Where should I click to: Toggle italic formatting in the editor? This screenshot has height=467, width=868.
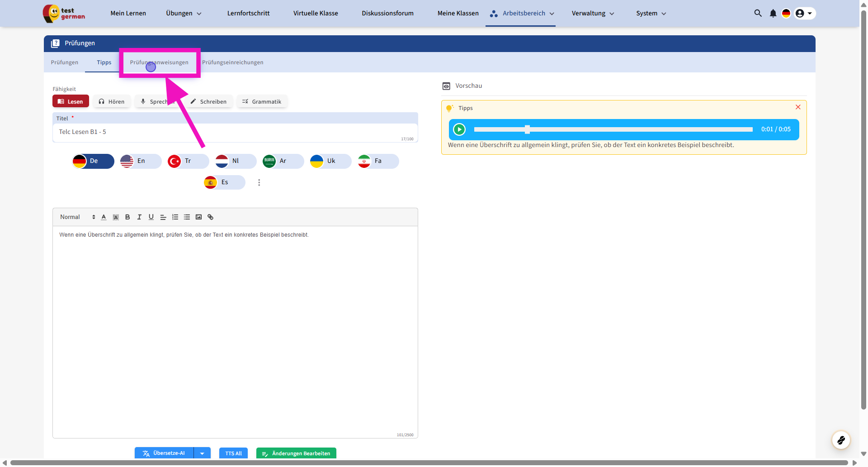coord(139,217)
